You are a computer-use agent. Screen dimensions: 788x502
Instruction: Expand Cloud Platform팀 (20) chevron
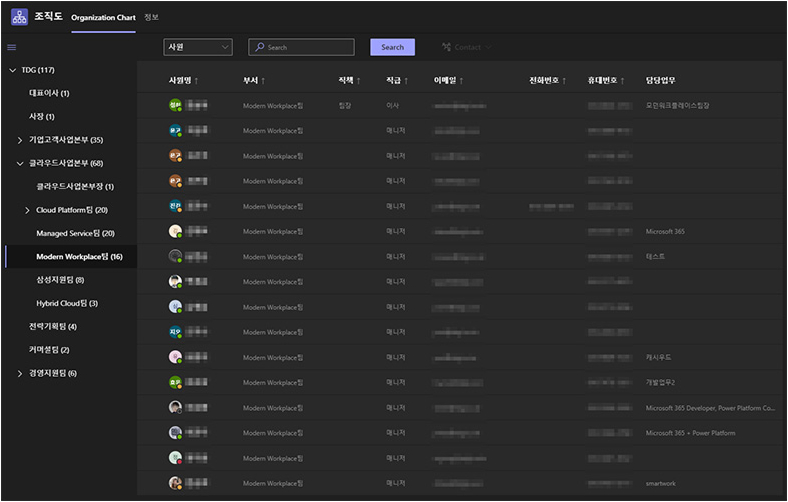[x=27, y=210]
